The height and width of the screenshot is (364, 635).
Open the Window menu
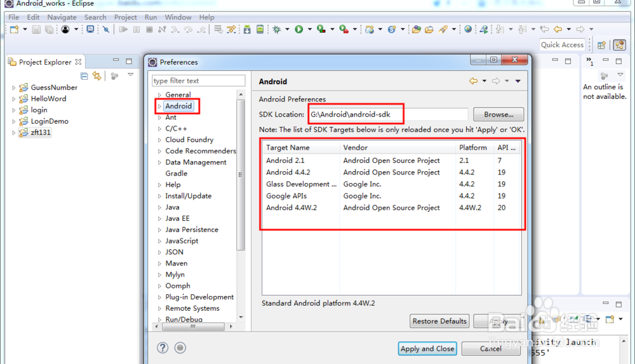(x=178, y=17)
